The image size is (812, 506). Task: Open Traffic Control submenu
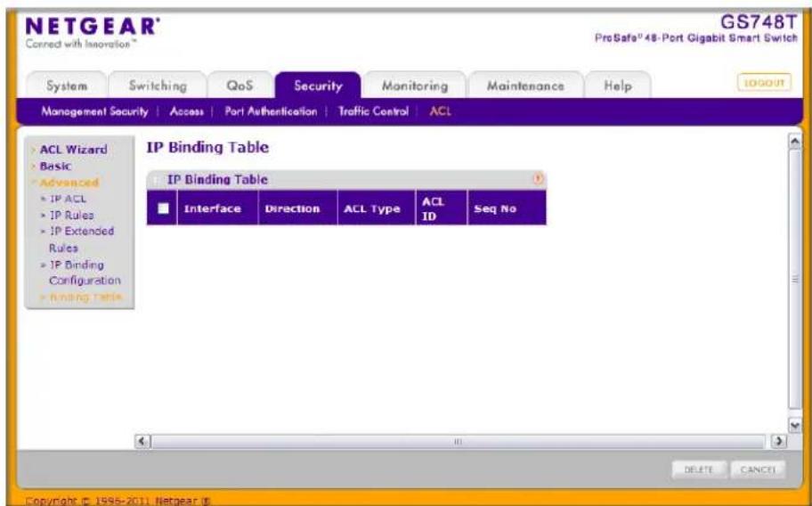point(373,111)
